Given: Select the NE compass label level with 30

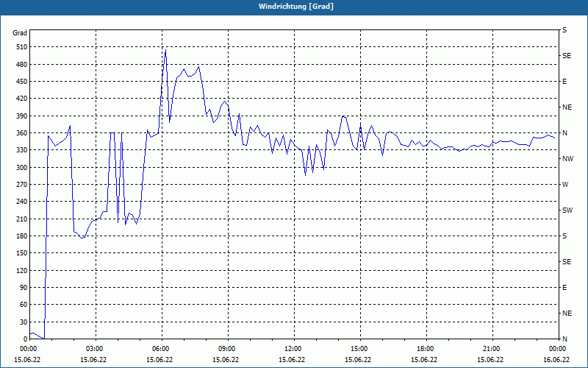Looking at the screenshot, I should tap(567, 314).
